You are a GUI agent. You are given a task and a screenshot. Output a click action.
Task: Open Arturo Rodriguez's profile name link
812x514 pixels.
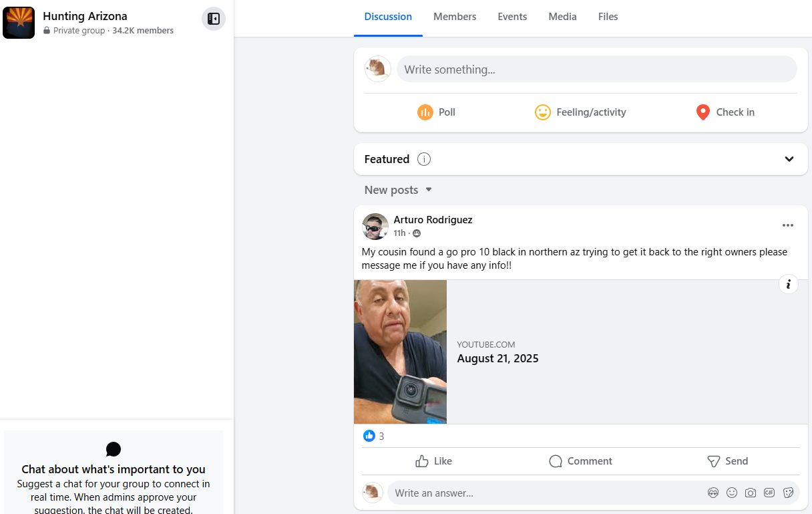(x=433, y=219)
